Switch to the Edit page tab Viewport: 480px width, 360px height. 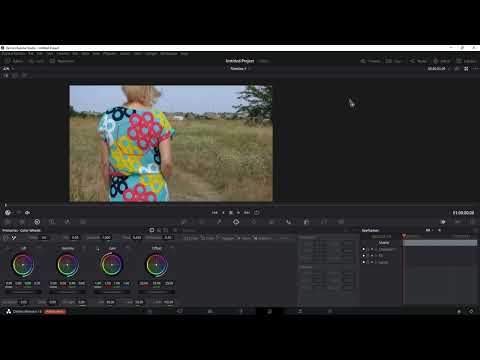[210, 311]
